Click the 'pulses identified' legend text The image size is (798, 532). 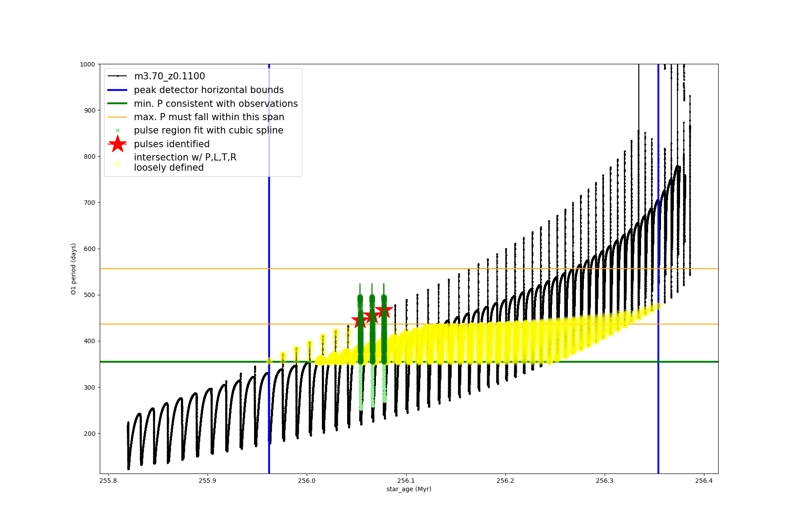[172, 144]
